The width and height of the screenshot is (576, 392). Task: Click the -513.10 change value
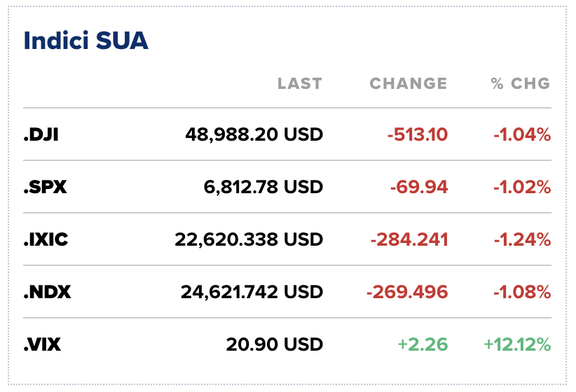pos(417,134)
